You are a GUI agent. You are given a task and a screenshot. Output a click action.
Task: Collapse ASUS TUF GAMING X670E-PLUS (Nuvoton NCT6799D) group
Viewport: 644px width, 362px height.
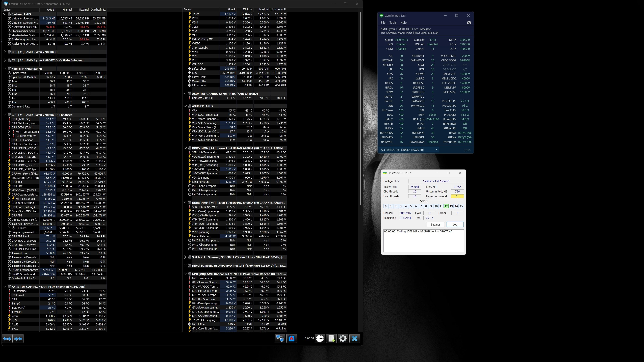tap(5, 287)
